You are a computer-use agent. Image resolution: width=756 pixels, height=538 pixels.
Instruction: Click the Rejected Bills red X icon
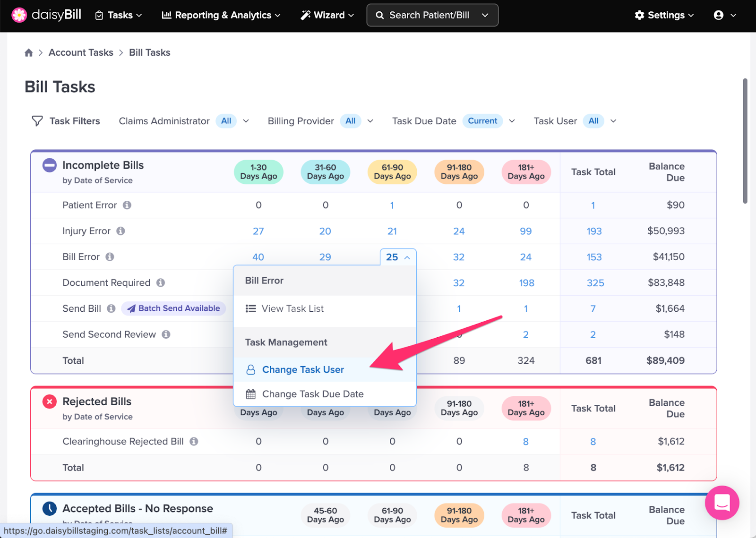click(x=50, y=401)
